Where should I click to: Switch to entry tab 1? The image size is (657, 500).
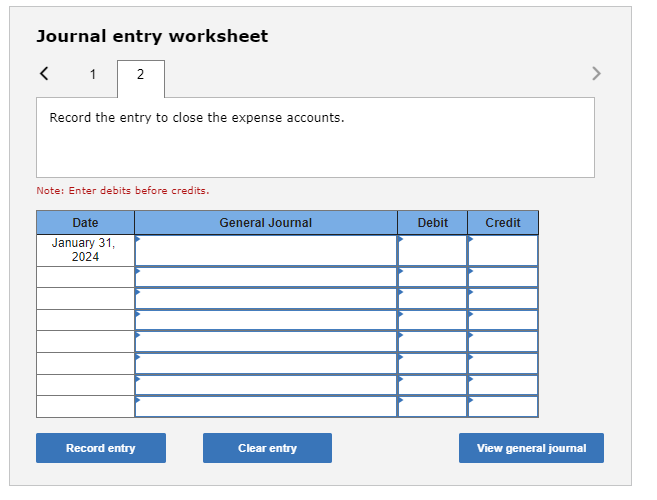pyautogui.click(x=93, y=74)
